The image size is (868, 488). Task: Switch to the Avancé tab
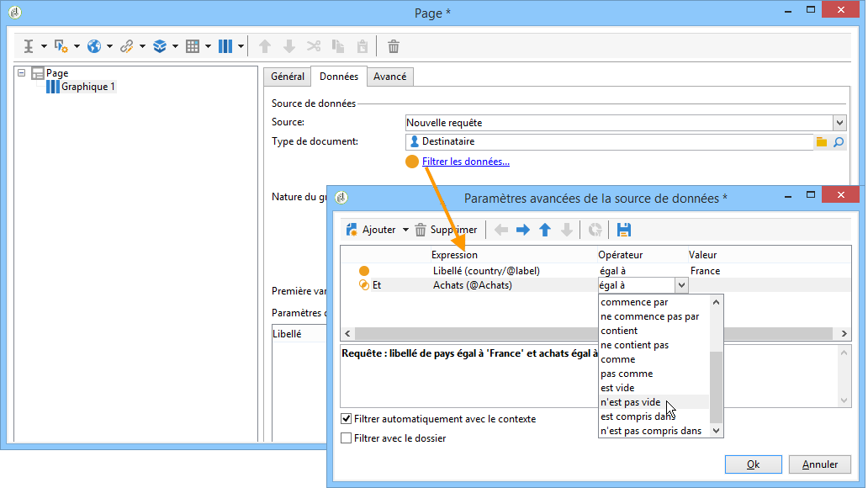pyautogui.click(x=389, y=77)
